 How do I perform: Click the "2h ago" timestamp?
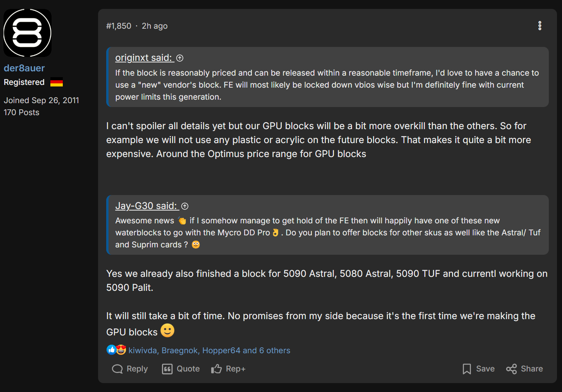(x=155, y=26)
